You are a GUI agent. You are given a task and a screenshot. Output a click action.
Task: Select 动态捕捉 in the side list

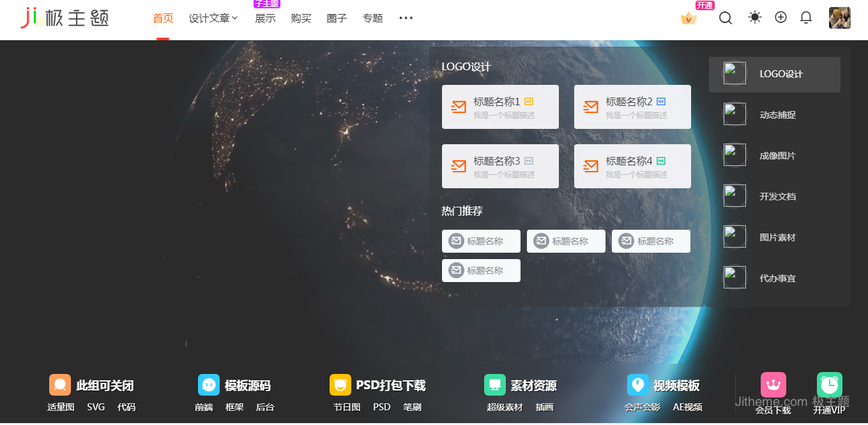point(777,115)
